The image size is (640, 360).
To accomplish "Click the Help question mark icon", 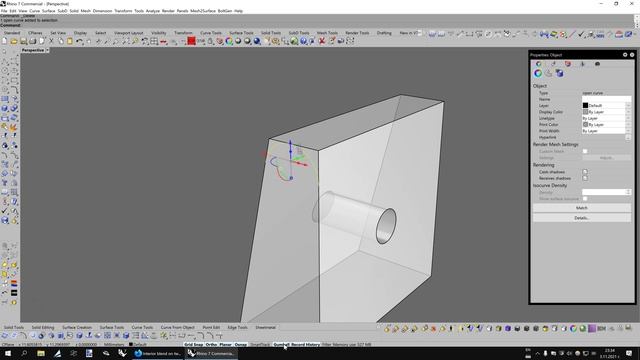I will 303,41.
